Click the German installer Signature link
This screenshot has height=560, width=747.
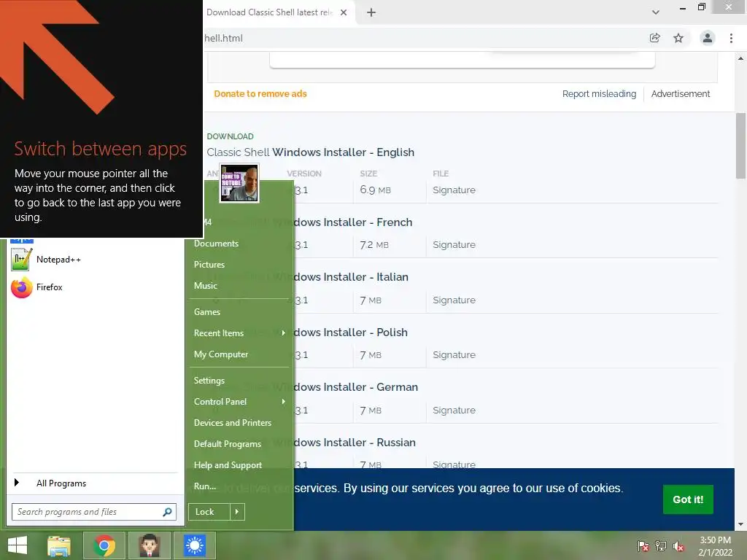tap(454, 410)
